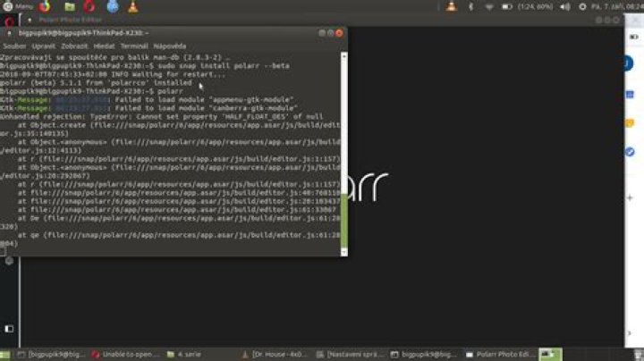
Task: Click the plus icon in right side panel
Action: [630, 197]
